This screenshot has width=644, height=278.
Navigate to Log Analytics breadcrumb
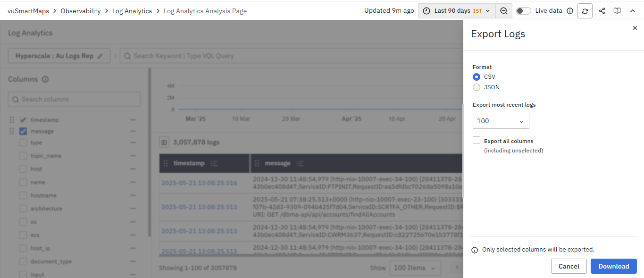(132, 11)
